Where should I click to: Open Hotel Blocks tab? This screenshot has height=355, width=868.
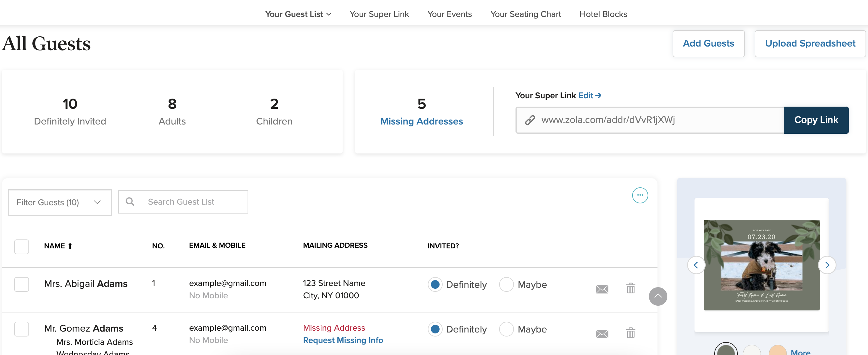pyautogui.click(x=603, y=14)
